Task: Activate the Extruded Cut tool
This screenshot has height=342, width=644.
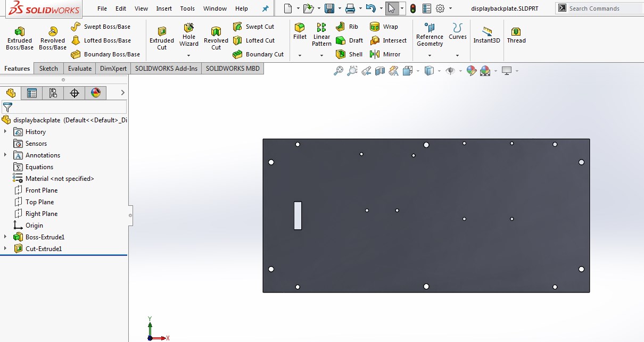Action: click(162, 38)
